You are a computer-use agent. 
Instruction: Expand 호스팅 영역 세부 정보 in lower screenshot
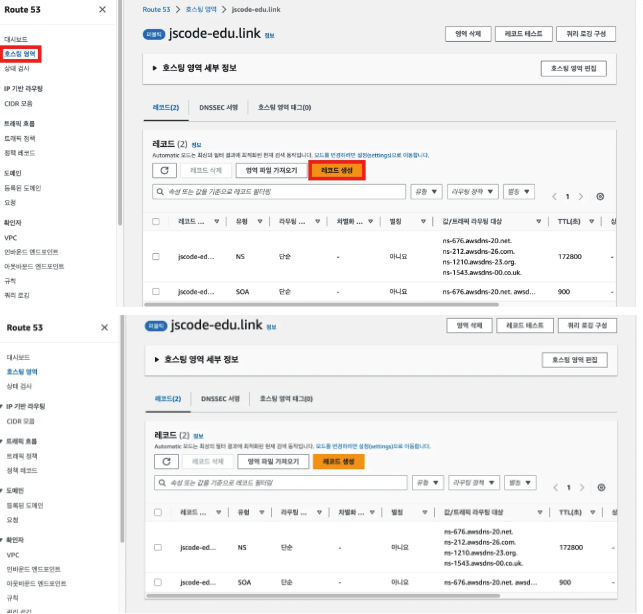157,360
